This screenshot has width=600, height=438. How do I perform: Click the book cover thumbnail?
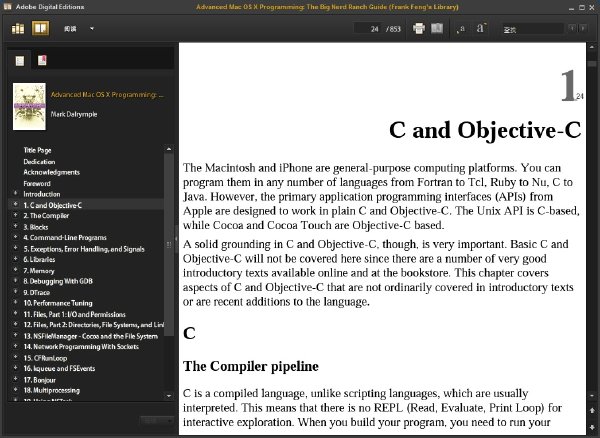[x=29, y=106]
